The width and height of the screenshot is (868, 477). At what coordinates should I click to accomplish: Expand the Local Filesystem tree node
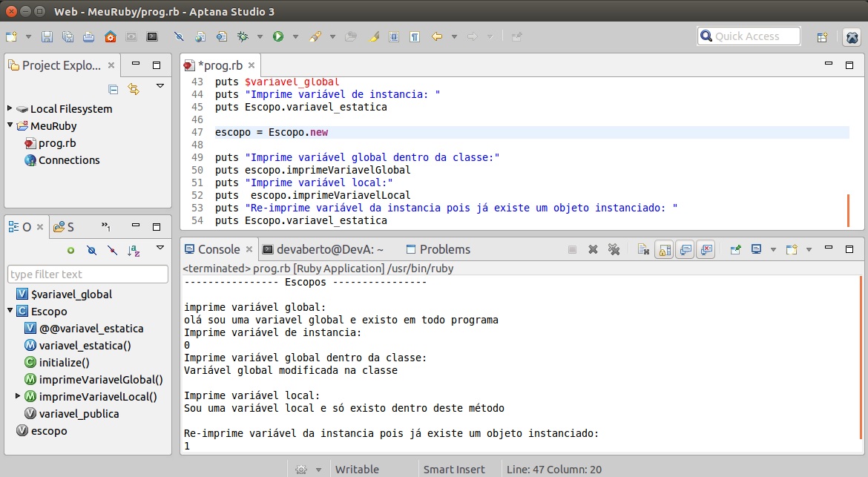coord(10,108)
